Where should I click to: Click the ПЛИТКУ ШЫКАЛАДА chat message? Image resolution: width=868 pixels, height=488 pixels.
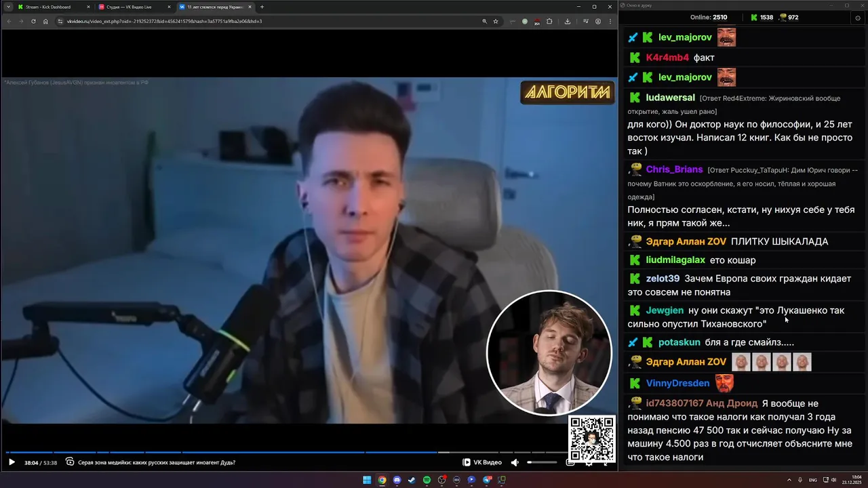click(779, 242)
